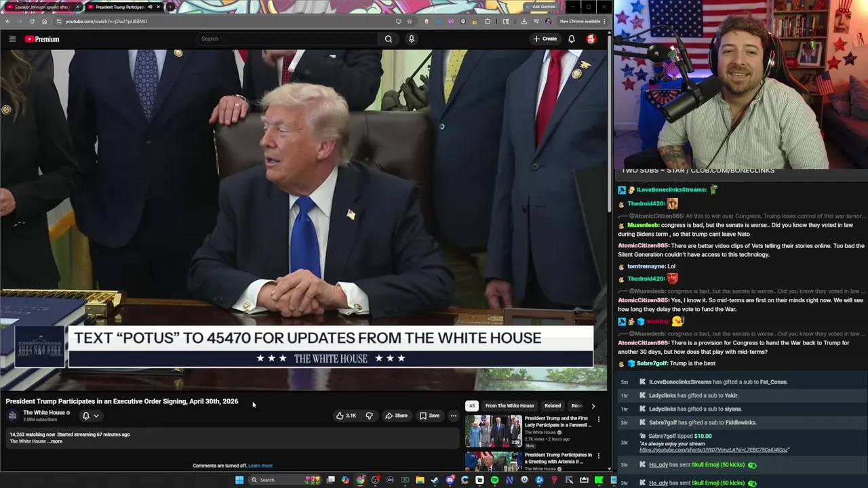Screen dimensions: 868x488
Task: Select the Related filter chip
Action: (x=553, y=405)
